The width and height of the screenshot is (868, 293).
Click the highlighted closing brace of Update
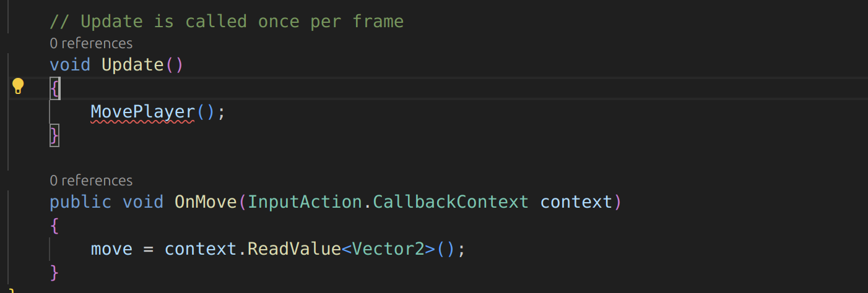pyautogui.click(x=54, y=135)
